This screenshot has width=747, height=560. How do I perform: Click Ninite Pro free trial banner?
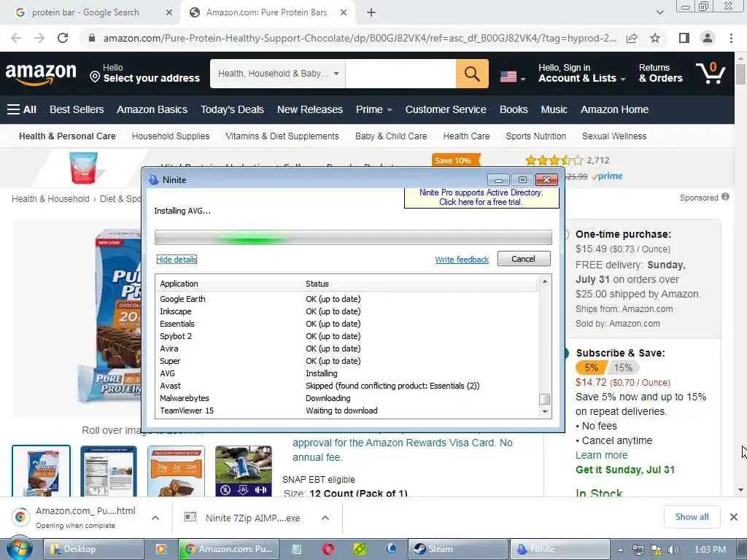481,197
